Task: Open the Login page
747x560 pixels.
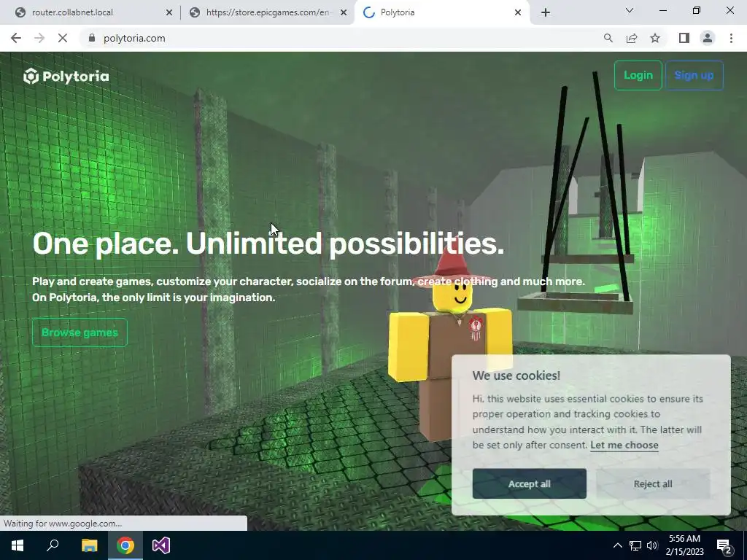Action: (x=638, y=75)
